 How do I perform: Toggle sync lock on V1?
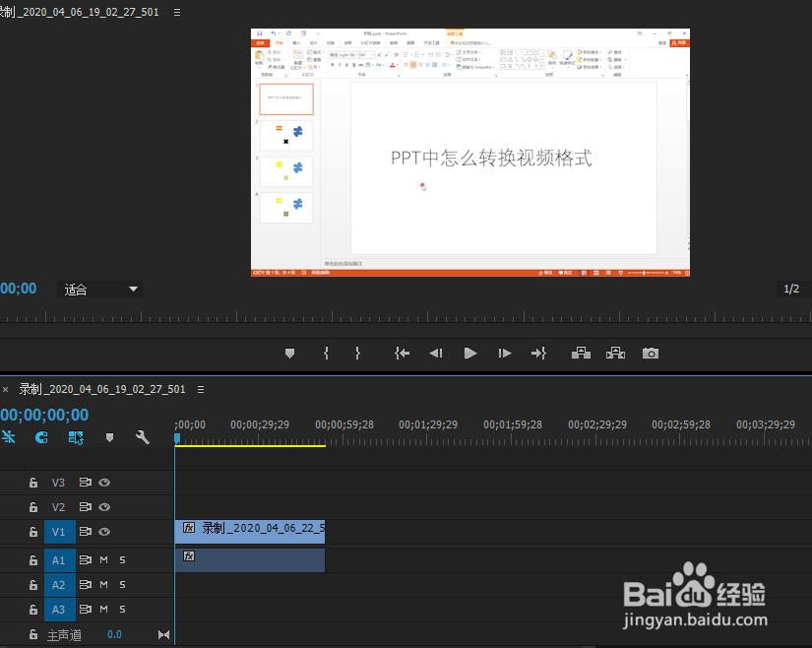tap(86, 532)
